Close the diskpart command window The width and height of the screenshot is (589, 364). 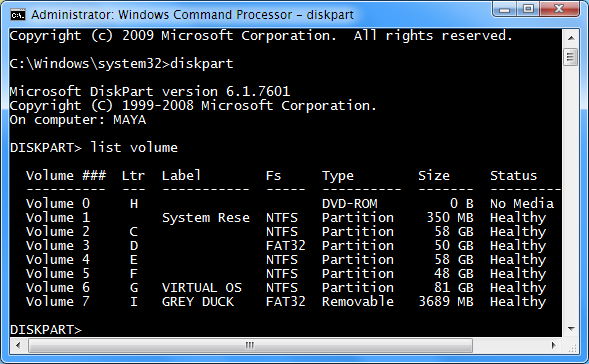[x=559, y=9]
